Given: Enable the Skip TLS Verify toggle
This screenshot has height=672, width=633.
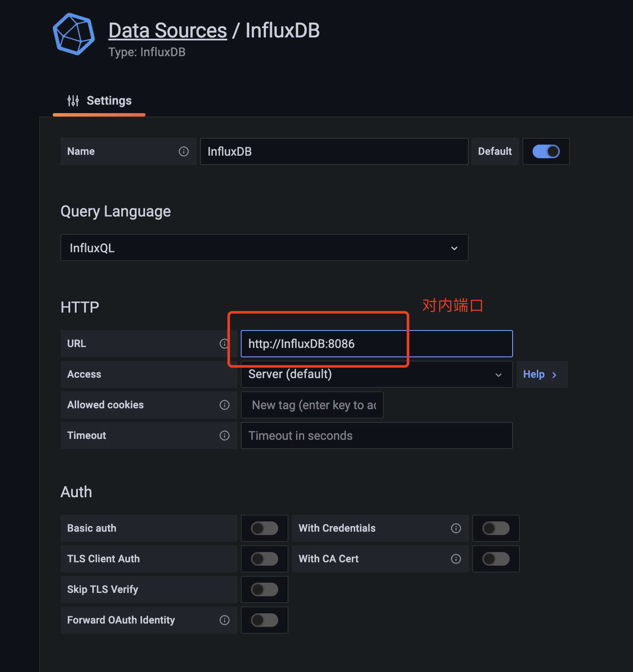Looking at the screenshot, I should click(x=265, y=589).
